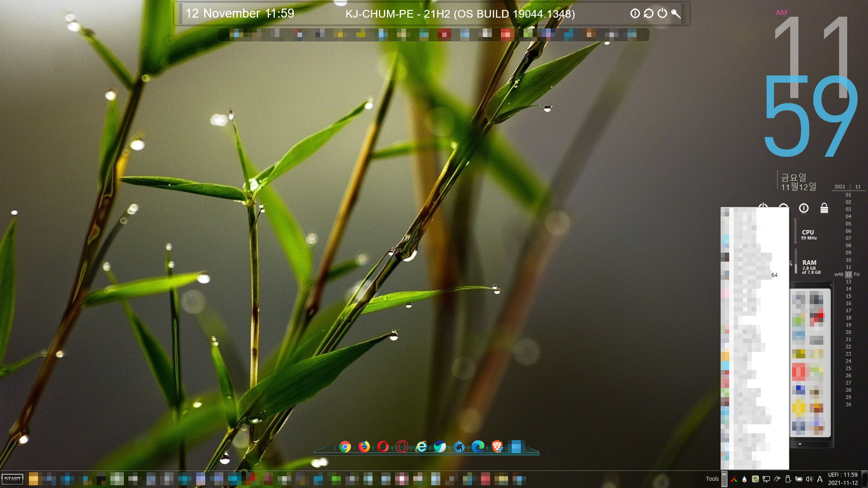Launch the red Opera browser icon

click(383, 447)
